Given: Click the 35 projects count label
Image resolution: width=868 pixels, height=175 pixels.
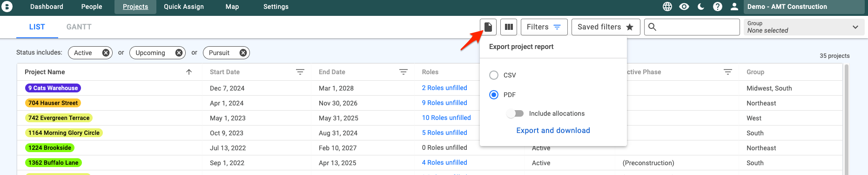Looking at the screenshot, I should (x=834, y=56).
